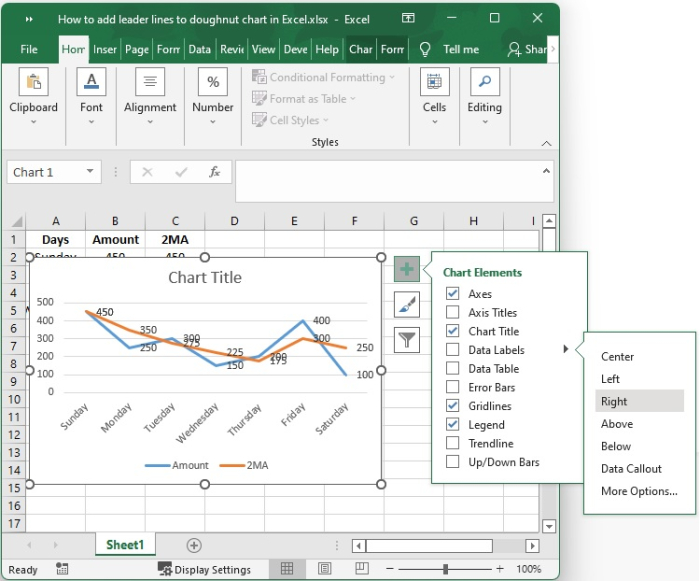
Task: Open Ribbon Display Options icon
Action: pyautogui.click(x=408, y=18)
